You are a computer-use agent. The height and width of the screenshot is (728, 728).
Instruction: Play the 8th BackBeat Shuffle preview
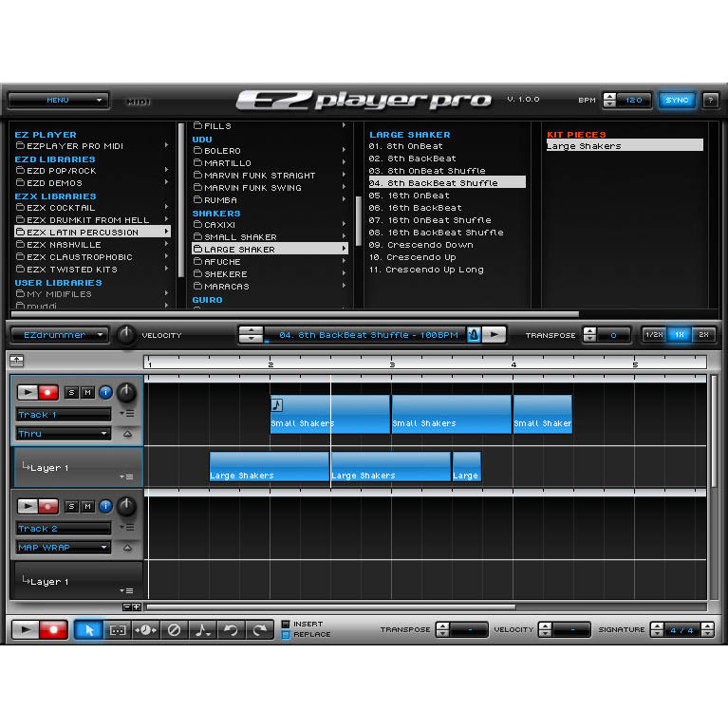click(494, 334)
